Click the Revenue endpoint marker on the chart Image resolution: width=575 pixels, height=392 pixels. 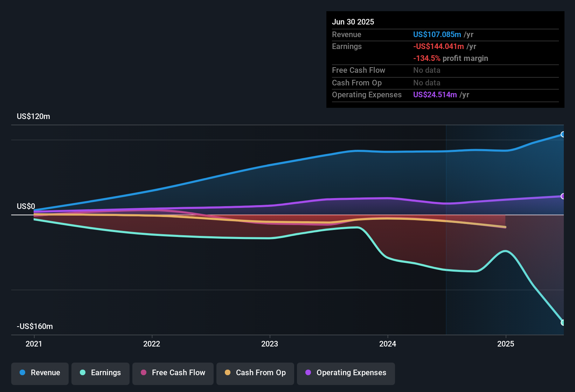tap(563, 134)
